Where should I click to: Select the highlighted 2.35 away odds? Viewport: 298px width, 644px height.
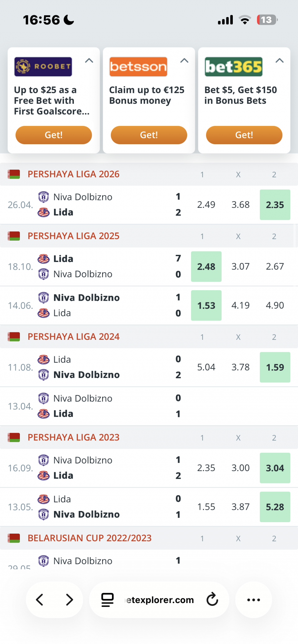coord(275,205)
